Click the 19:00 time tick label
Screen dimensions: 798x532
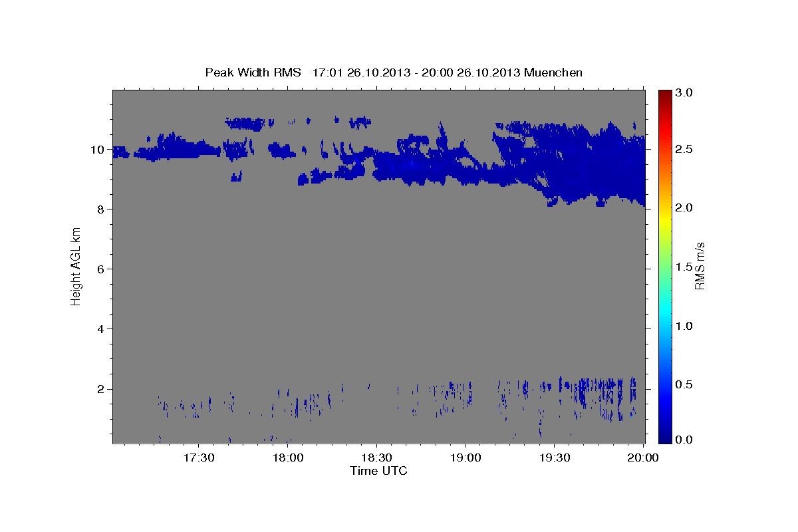pos(465,458)
